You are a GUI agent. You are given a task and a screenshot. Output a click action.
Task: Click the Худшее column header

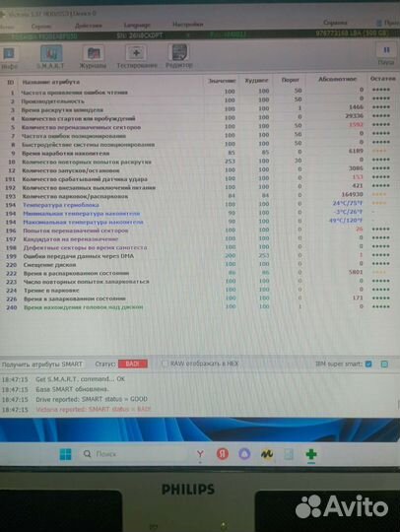[256, 81]
